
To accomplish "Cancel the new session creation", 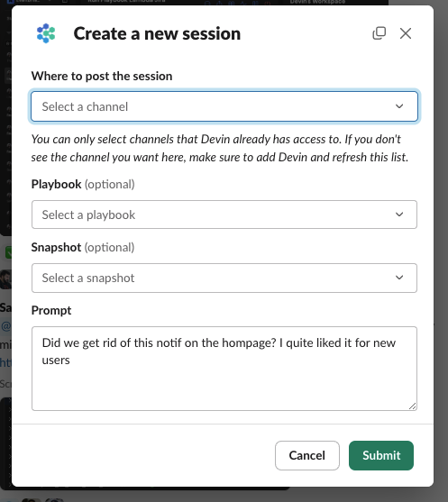I will [307, 455].
